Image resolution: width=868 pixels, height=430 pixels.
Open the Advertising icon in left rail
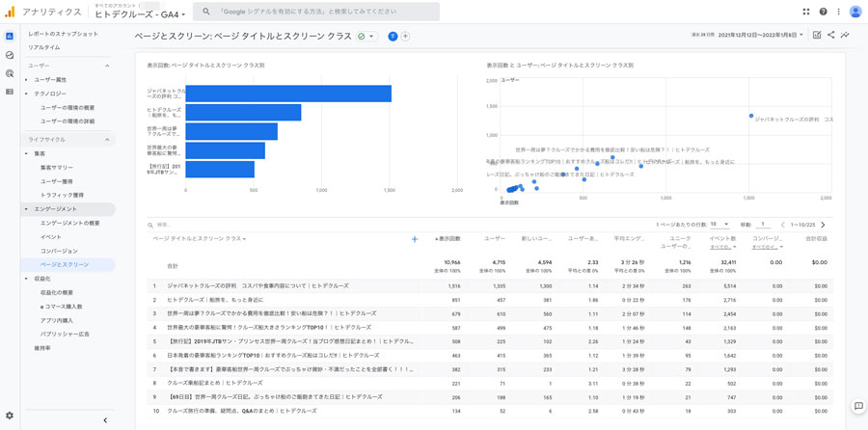(10, 73)
